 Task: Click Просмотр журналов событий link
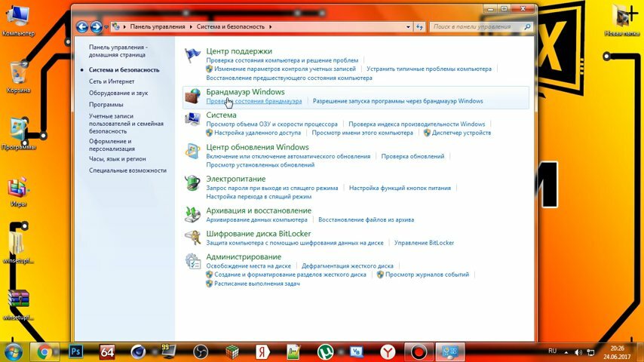pyautogui.click(x=427, y=275)
